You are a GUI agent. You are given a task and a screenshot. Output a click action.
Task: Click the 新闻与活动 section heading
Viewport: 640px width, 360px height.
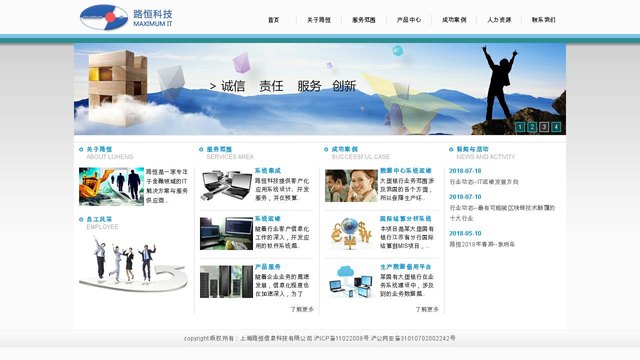pos(473,149)
